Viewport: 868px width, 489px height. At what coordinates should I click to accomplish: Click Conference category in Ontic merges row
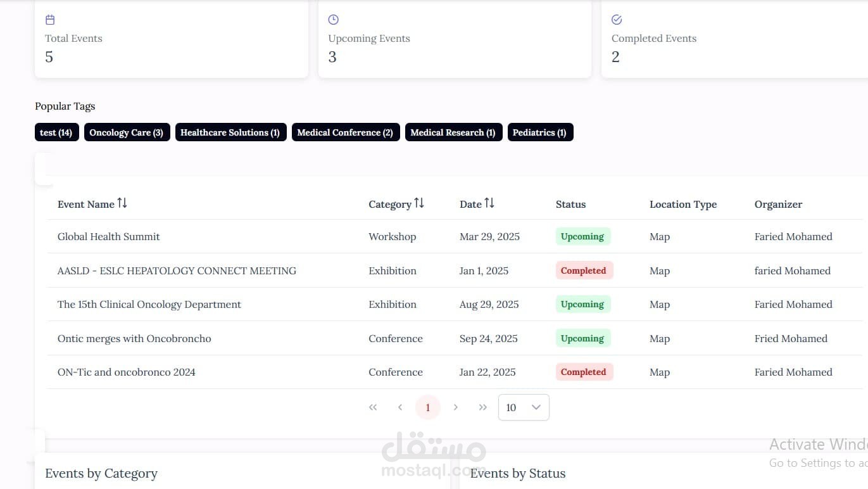[396, 339]
